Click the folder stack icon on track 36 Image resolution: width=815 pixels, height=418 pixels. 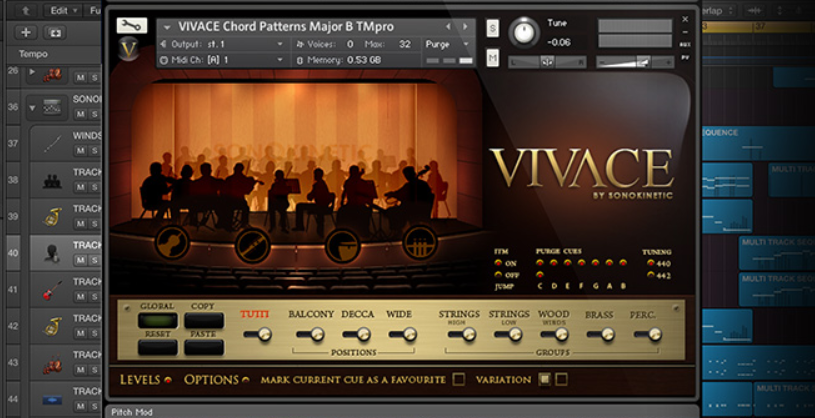tap(52, 107)
